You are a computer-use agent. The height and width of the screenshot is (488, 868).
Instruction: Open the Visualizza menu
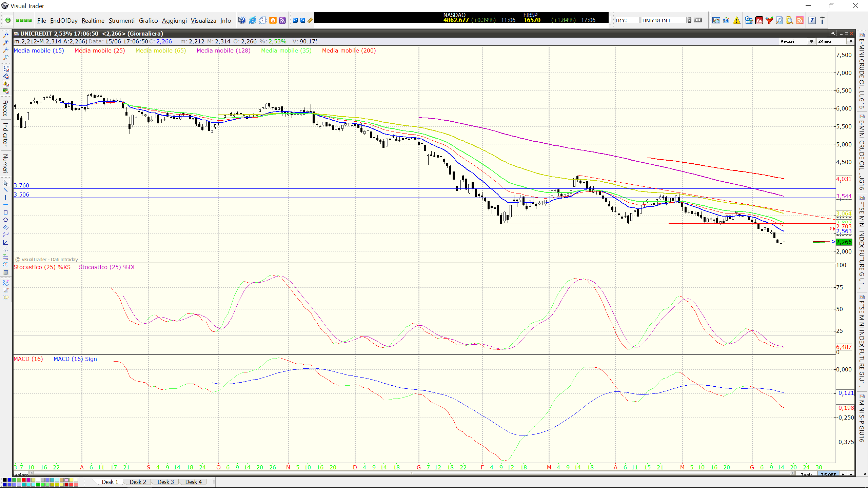[203, 21]
